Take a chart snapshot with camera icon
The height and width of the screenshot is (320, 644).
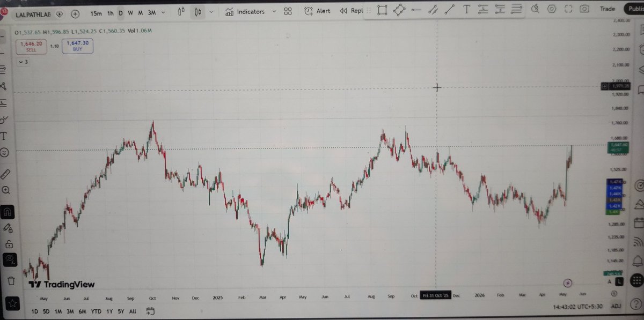[x=584, y=9]
